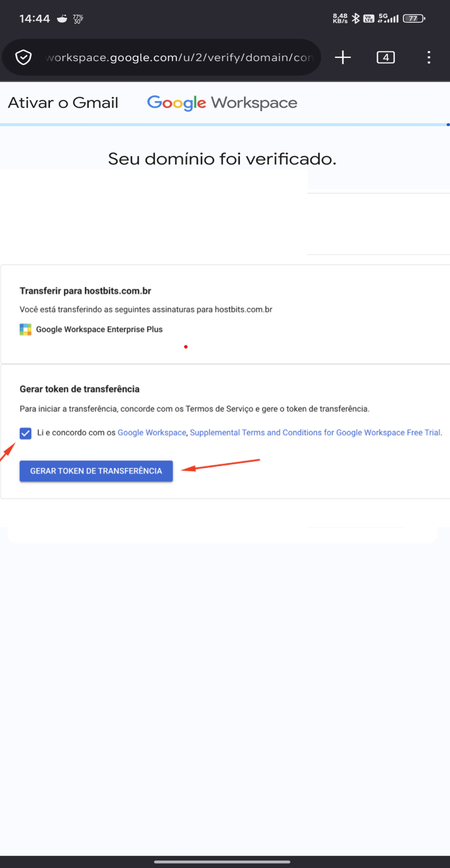Open Supplemental Terms and Conditions link
The image size is (450, 868).
pyautogui.click(x=315, y=433)
